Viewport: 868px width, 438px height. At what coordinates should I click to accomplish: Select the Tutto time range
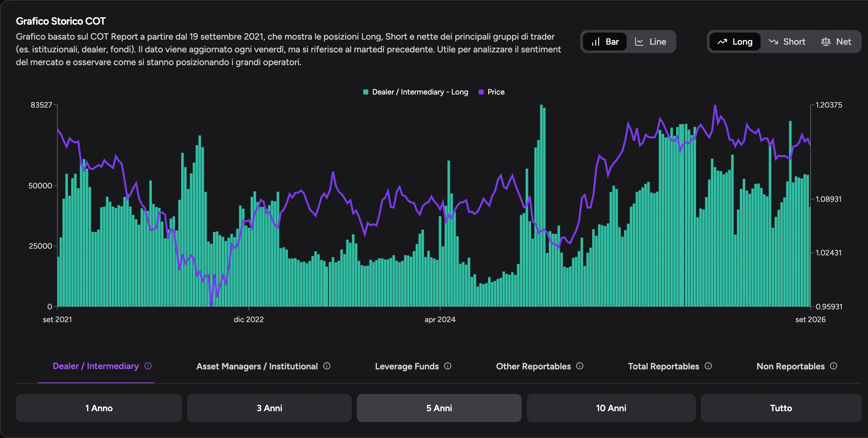(781, 408)
